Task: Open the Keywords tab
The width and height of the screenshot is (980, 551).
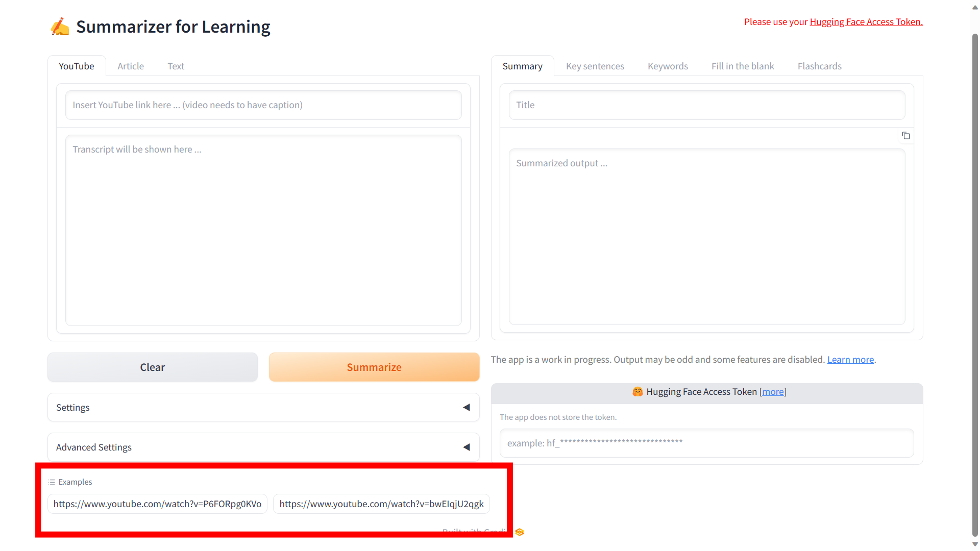Action: coord(668,66)
